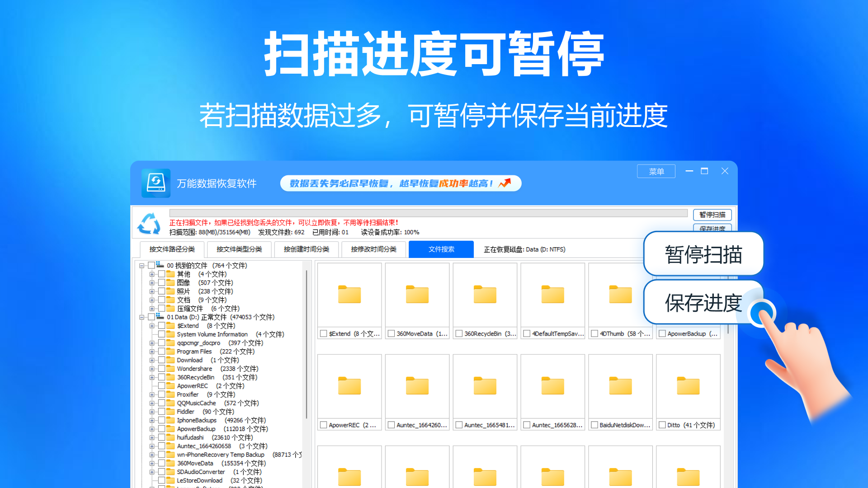Screen dimensions: 868x488
Task: Click the folder icon beside 压缩文件
Action: (170, 308)
